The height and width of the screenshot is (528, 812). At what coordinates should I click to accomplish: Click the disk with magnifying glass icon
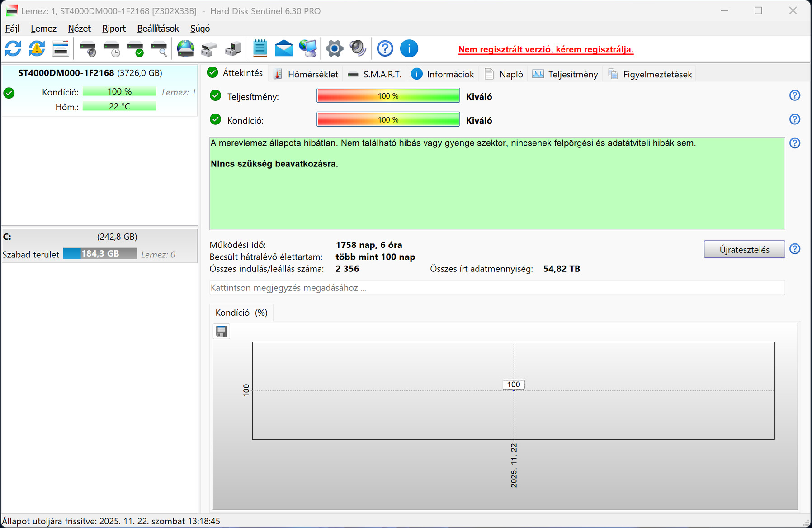click(x=159, y=48)
